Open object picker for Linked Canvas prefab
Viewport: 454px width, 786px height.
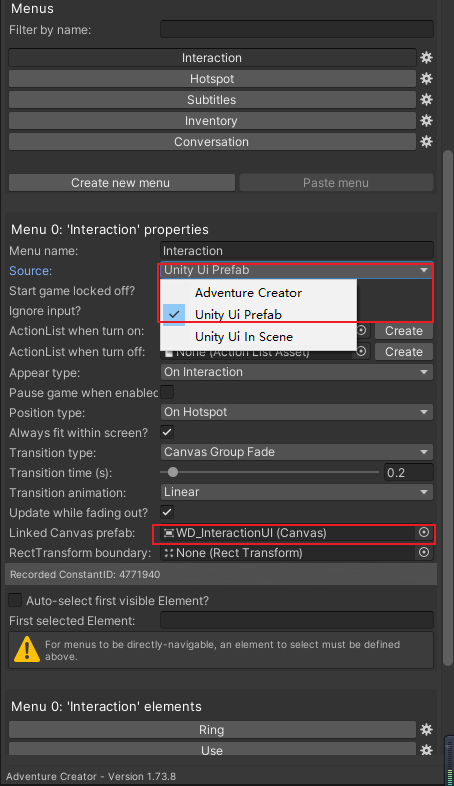[x=424, y=532]
